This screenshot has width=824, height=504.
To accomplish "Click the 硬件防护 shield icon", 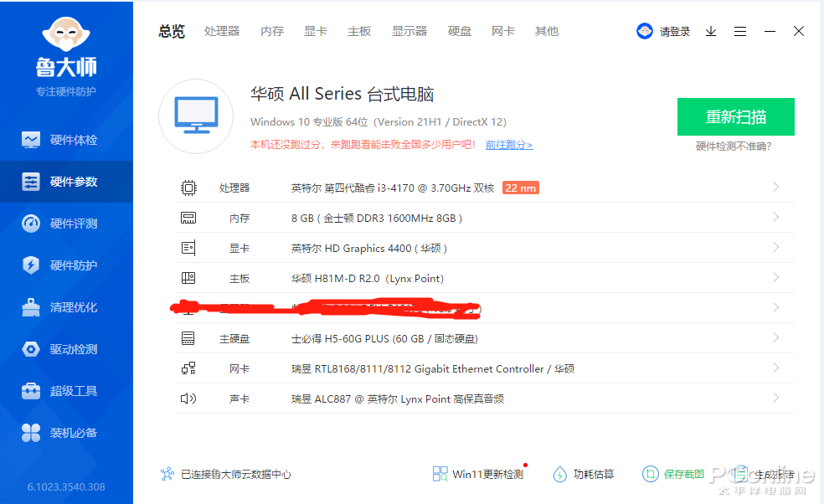I will [31, 265].
